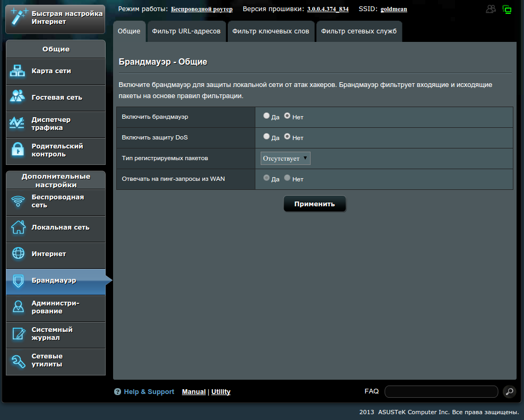Viewport: 524px width, 420px height.
Task: Click the FAQ search input field
Action: coord(441,392)
